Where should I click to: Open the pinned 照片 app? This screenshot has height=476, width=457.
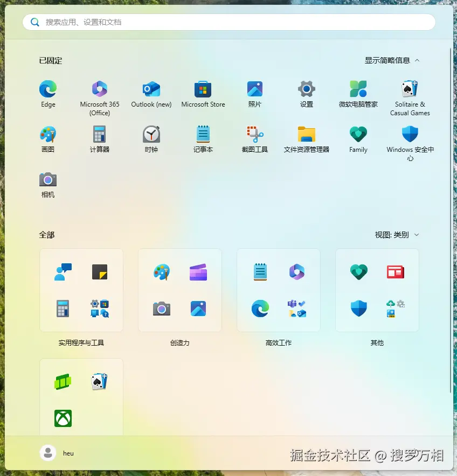[254, 94]
